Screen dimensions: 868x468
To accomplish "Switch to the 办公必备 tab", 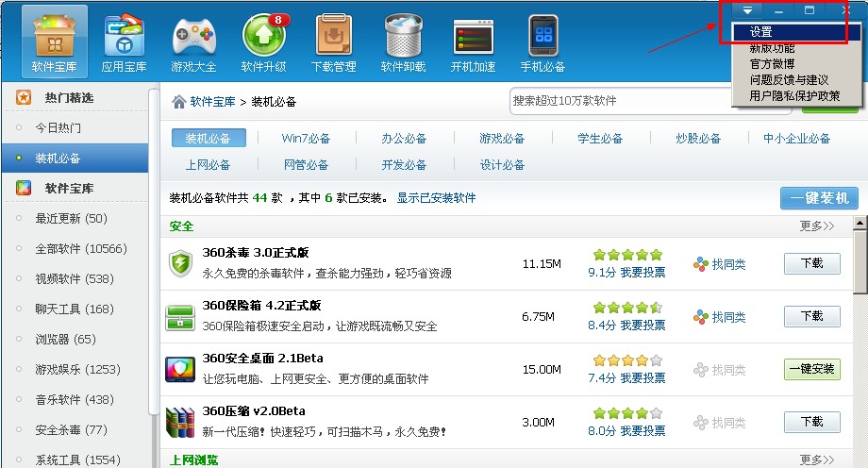I will pyautogui.click(x=404, y=139).
